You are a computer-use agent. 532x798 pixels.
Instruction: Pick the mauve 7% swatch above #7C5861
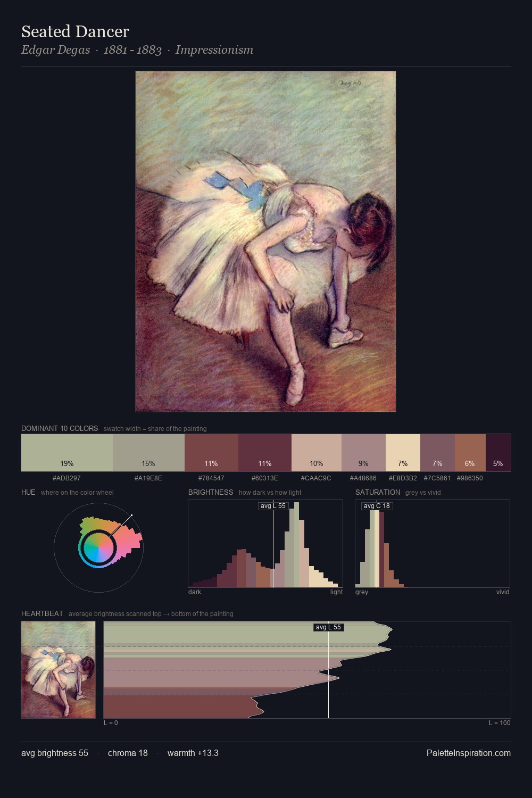coord(437,453)
